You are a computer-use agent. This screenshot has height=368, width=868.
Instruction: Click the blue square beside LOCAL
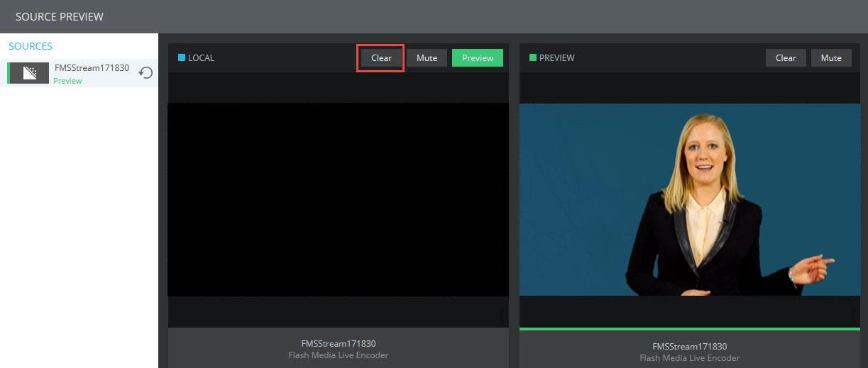click(182, 58)
